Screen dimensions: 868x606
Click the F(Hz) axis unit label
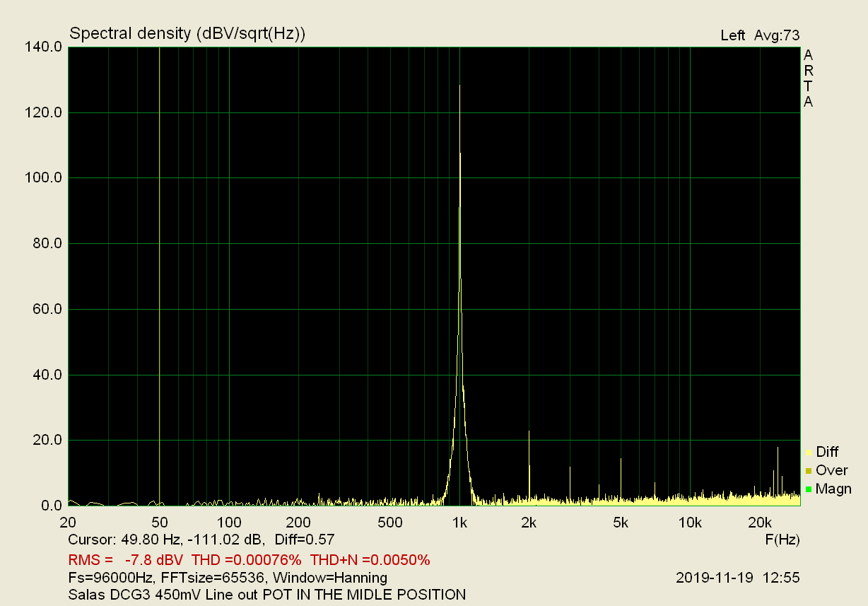click(782, 540)
